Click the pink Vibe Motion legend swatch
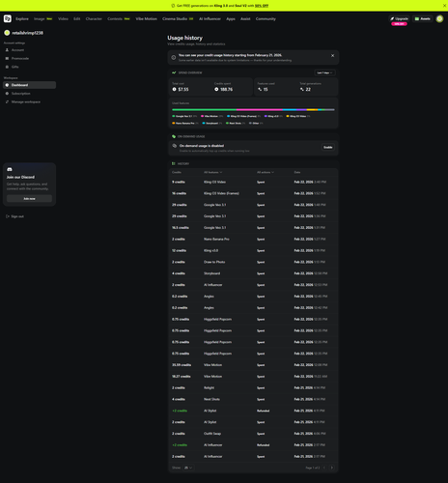This screenshot has width=448, height=483. 202,116
